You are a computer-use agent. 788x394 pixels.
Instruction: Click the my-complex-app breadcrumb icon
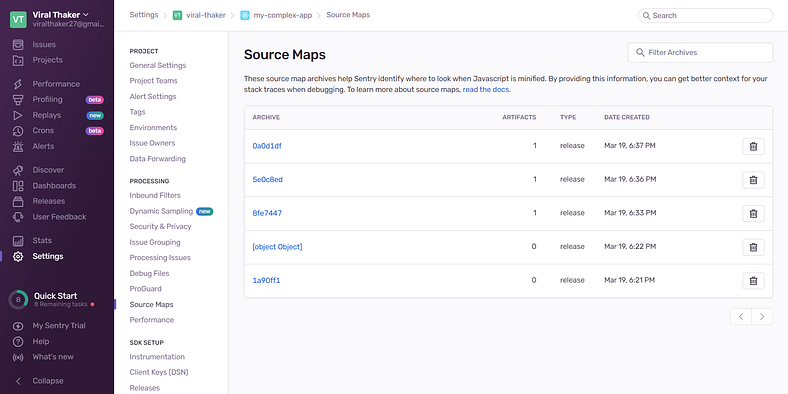click(245, 16)
